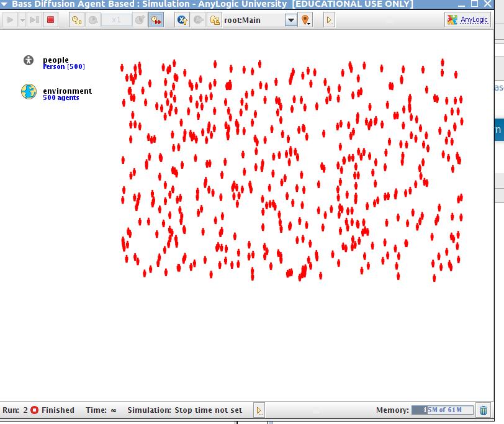Open the view areas location-pin menu
Image resolution: width=504 pixels, height=424 pixels.
(305, 20)
